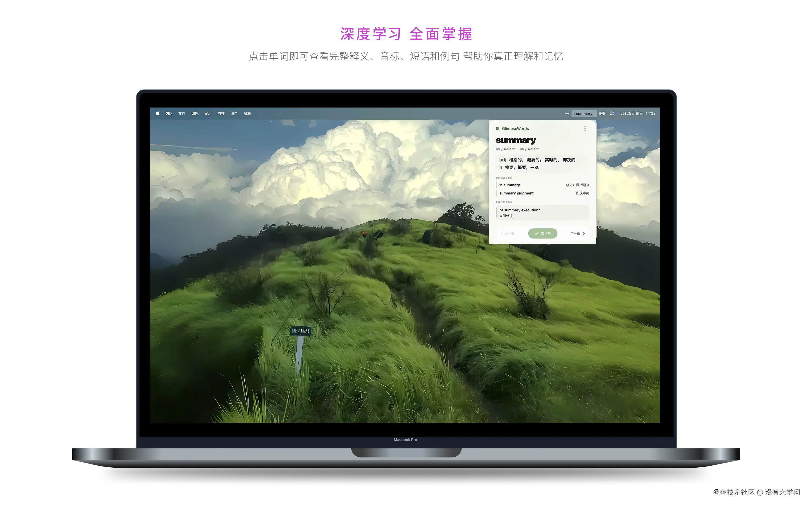Open the vertical three-dot options in word card
Screen dimensions: 812x508
[x=585, y=128]
